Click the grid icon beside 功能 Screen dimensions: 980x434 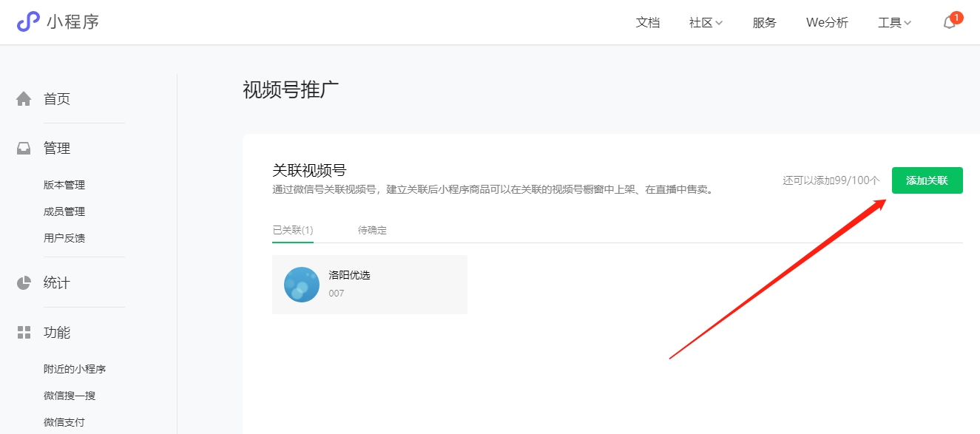click(24, 332)
